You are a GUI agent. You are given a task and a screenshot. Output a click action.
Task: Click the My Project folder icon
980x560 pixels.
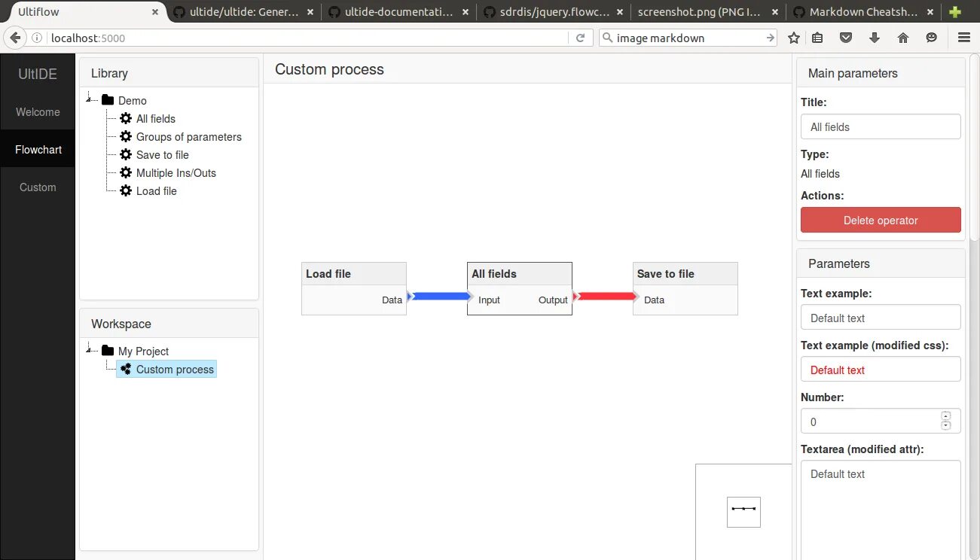coord(108,351)
